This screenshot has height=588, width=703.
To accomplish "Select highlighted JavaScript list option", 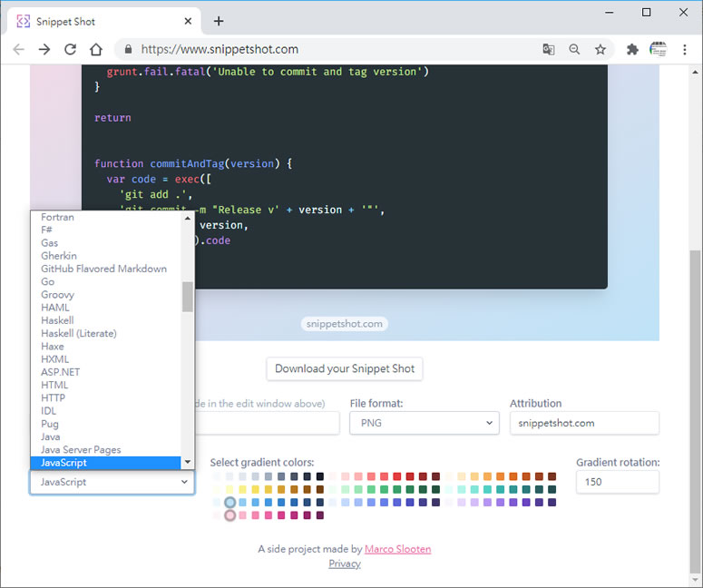I will [105, 463].
